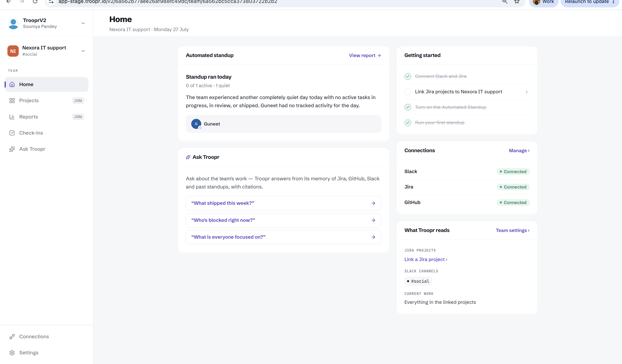This screenshot has height=364, width=622.
Task: Click the View report link
Action: tap(365, 56)
